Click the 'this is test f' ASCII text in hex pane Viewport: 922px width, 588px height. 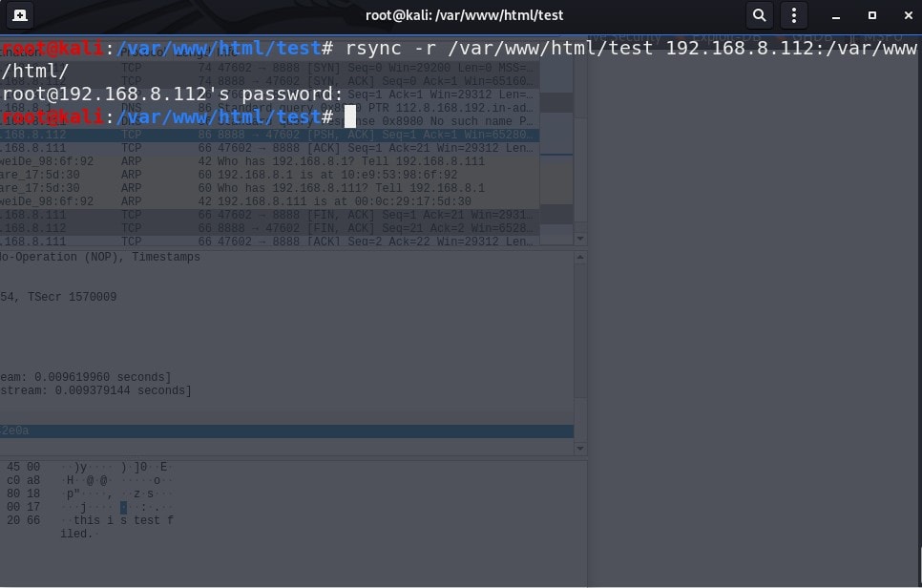click(x=123, y=520)
